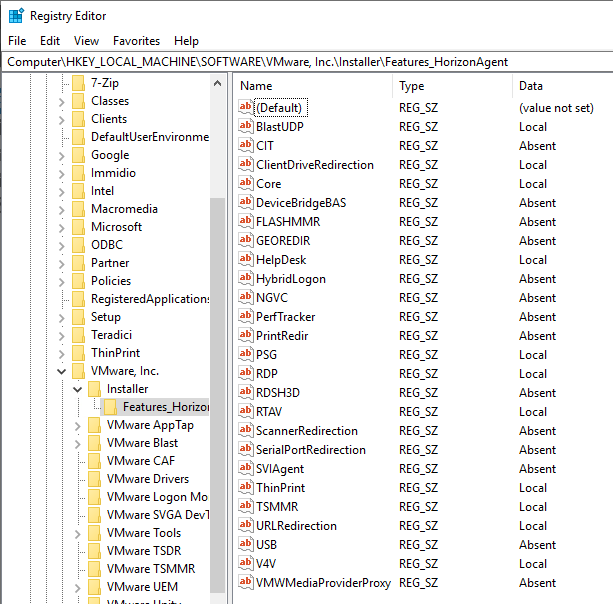Select the Immidio key in tree
This screenshot has height=604, width=613.
tap(113, 173)
